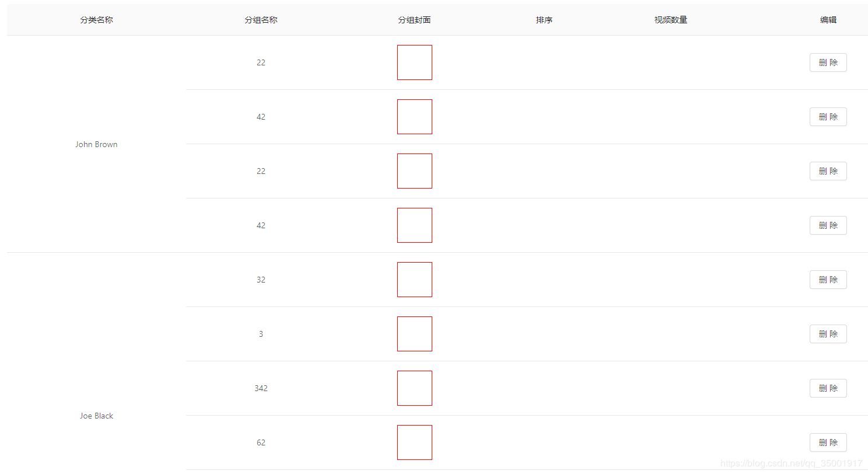Viewport: 868px width, 474px height.
Task: Click the 分类名称 column header
Action: [96, 20]
